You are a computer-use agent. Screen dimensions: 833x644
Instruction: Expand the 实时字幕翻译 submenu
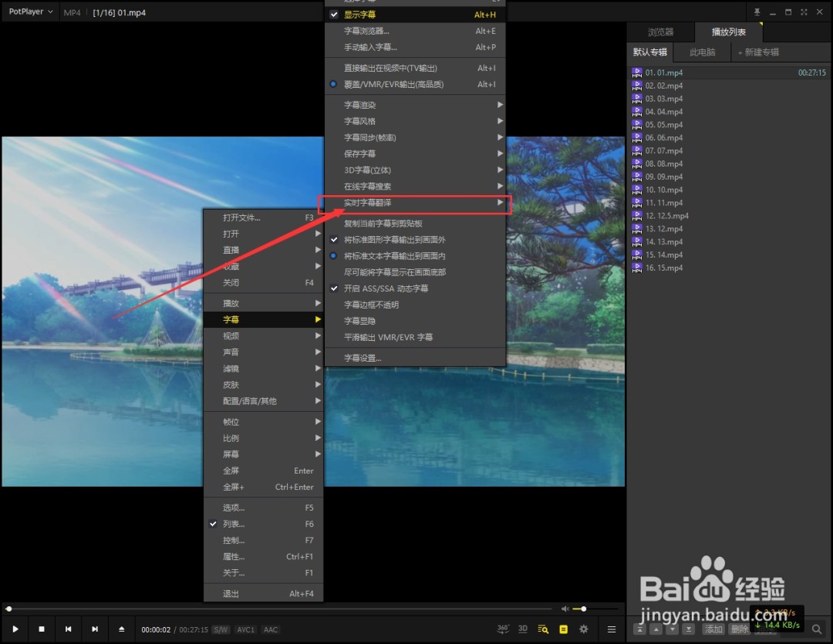click(x=415, y=203)
